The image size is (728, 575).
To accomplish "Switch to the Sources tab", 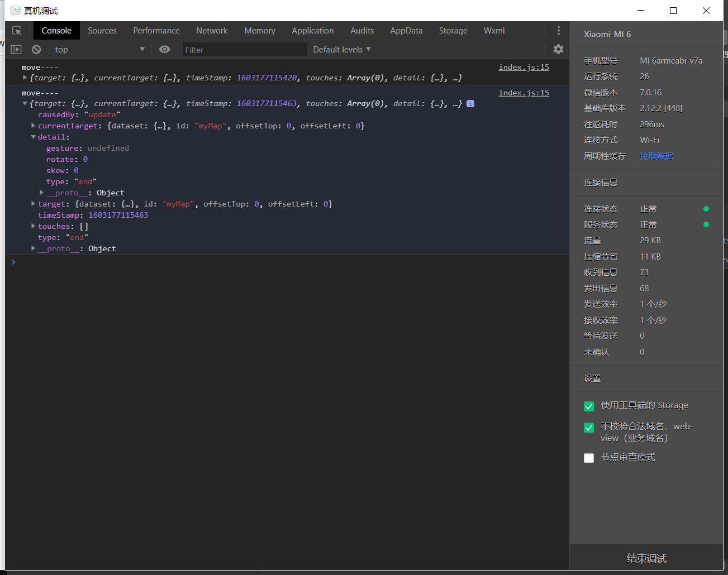I will pos(102,31).
